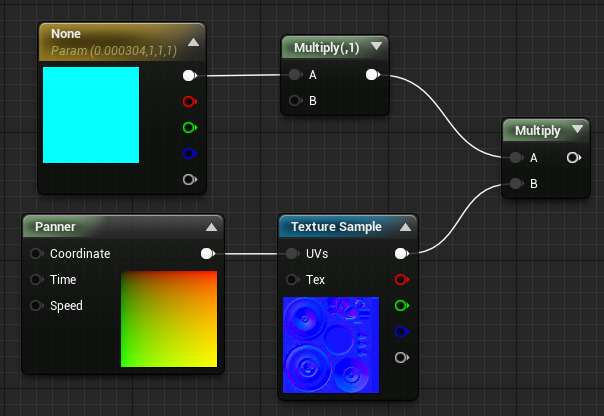
Task: Collapse the Panner node preview arrow
Action: [211, 227]
